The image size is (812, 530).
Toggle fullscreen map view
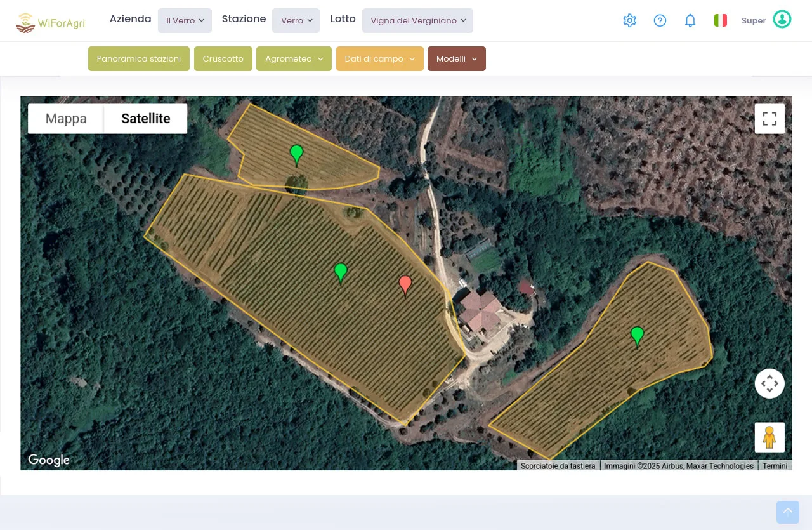pyautogui.click(x=769, y=119)
